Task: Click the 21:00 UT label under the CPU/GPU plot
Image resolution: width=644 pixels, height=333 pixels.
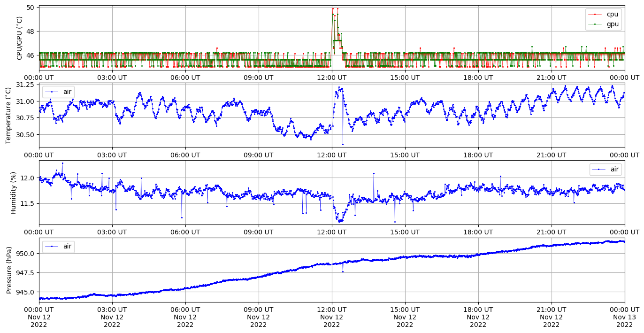Action: pyautogui.click(x=552, y=77)
